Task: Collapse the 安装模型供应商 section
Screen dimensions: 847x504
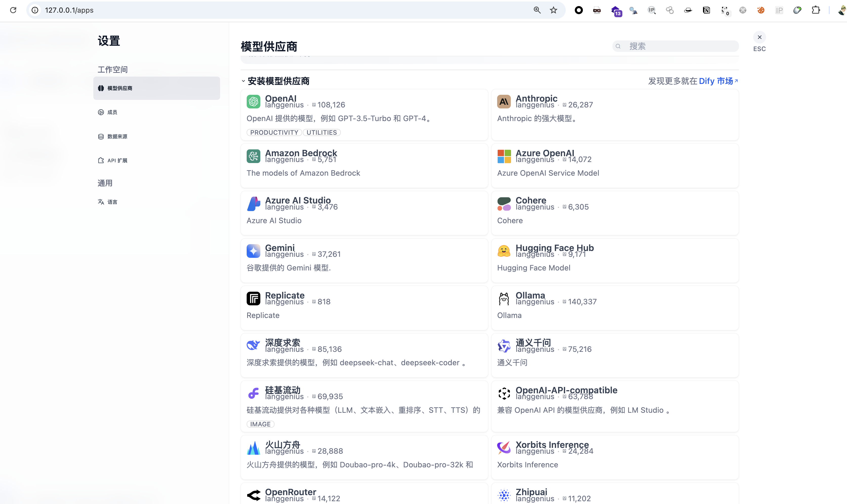Action: coord(243,81)
